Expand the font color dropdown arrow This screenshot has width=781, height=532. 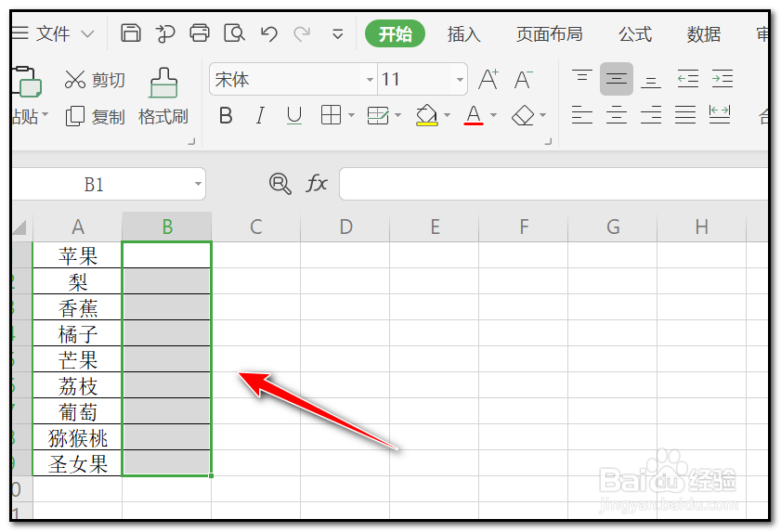pyautogui.click(x=493, y=115)
